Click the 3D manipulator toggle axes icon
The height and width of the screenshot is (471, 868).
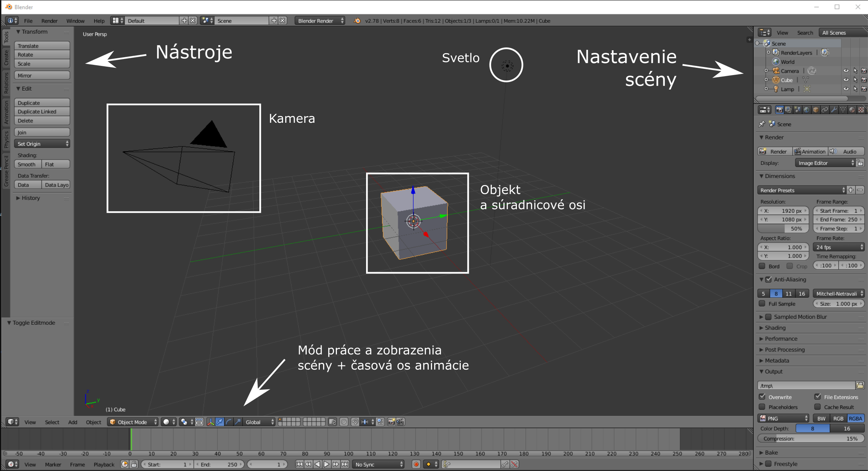click(211, 422)
